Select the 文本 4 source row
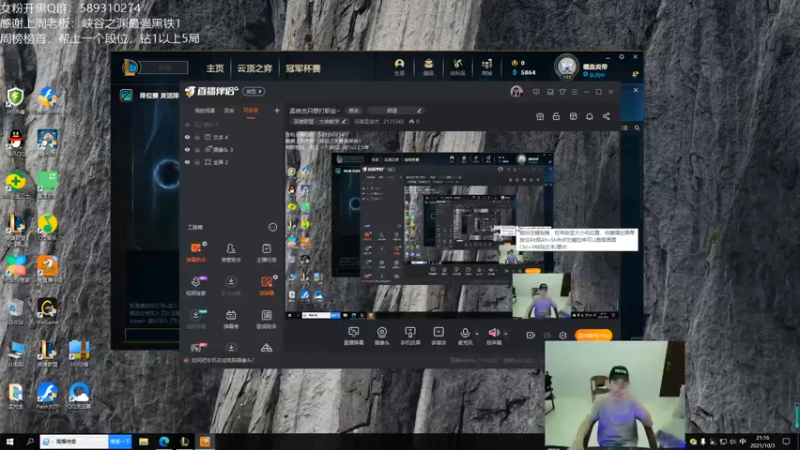 click(232, 137)
